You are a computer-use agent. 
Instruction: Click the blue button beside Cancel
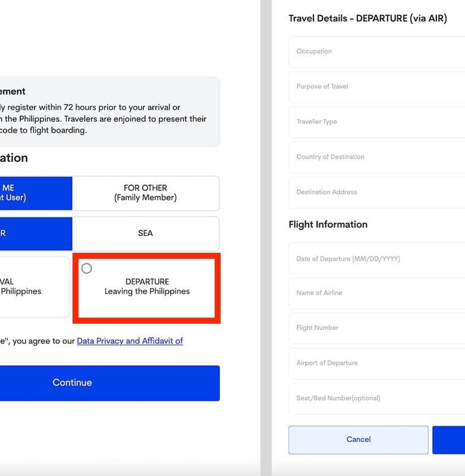pyautogui.click(x=449, y=440)
